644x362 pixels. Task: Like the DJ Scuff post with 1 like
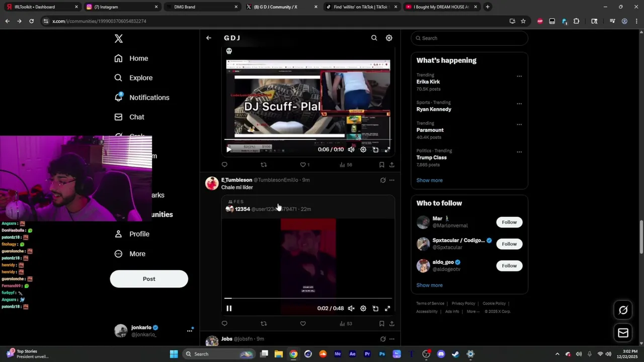pyautogui.click(x=304, y=164)
